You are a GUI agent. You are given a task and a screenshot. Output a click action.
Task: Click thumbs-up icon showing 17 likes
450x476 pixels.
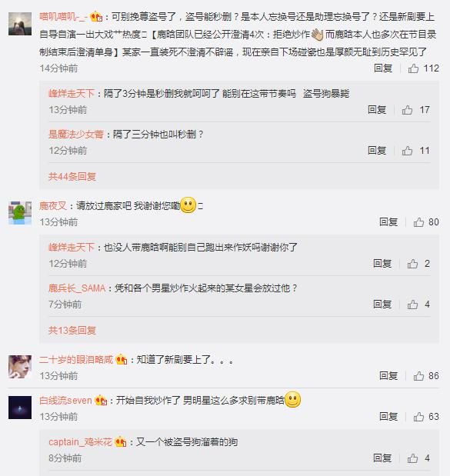pyautogui.click(x=407, y=110)
